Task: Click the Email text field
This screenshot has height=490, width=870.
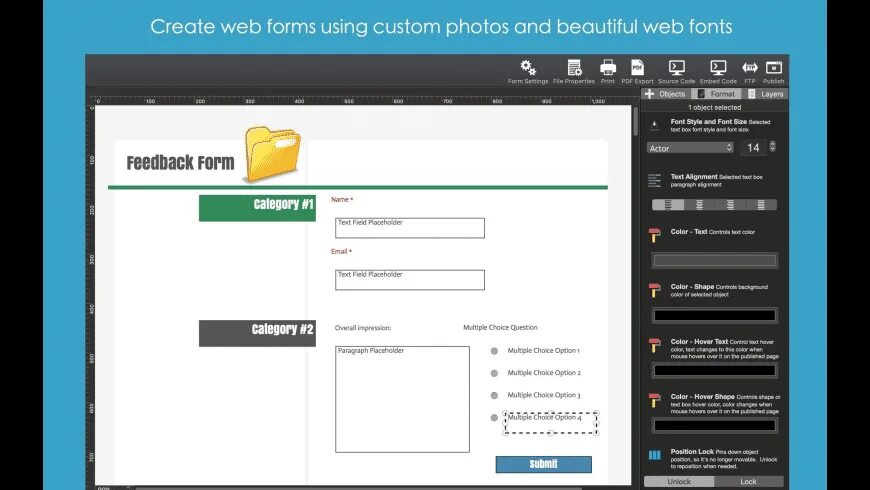Action: pos(409,280)
